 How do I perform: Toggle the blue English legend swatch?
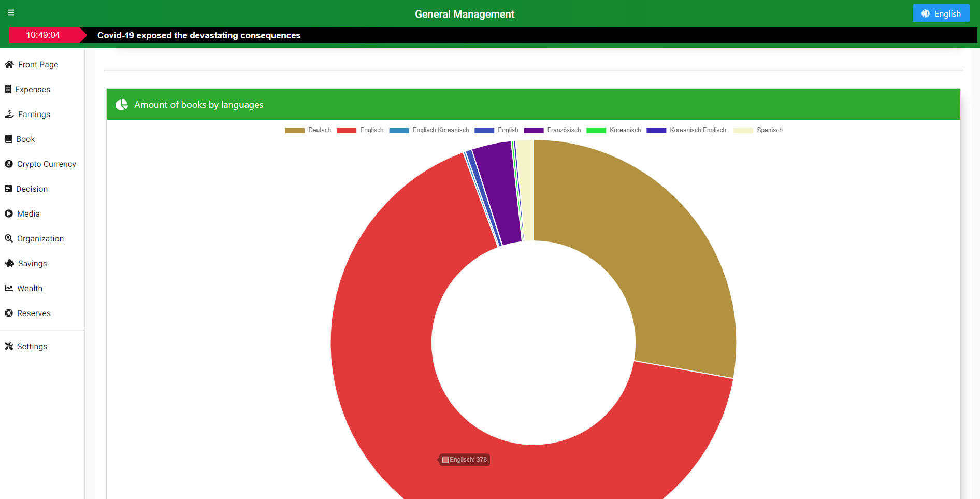pyautogui.click(x=484, y=131)
